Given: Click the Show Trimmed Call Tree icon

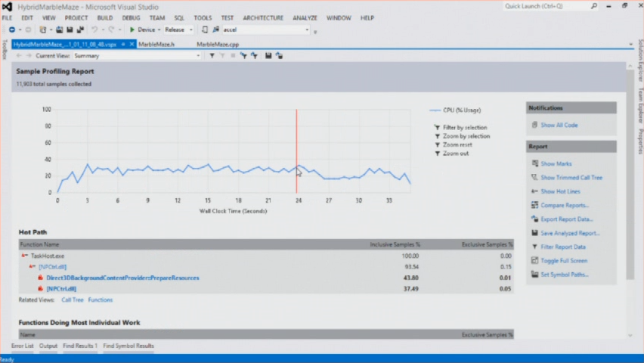Looking at the screenshot, I should [x=534, y=177].
